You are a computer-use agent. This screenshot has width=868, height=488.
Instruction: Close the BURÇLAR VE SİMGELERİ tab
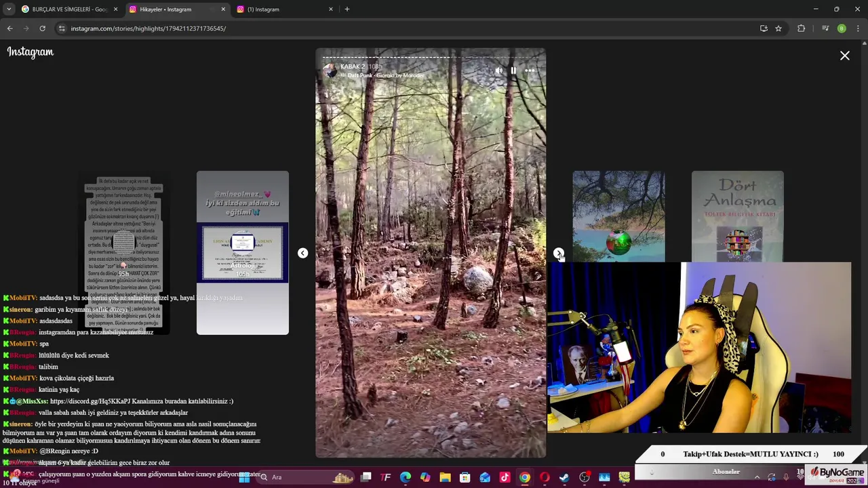pyautogui.click(x=116, y=9)
